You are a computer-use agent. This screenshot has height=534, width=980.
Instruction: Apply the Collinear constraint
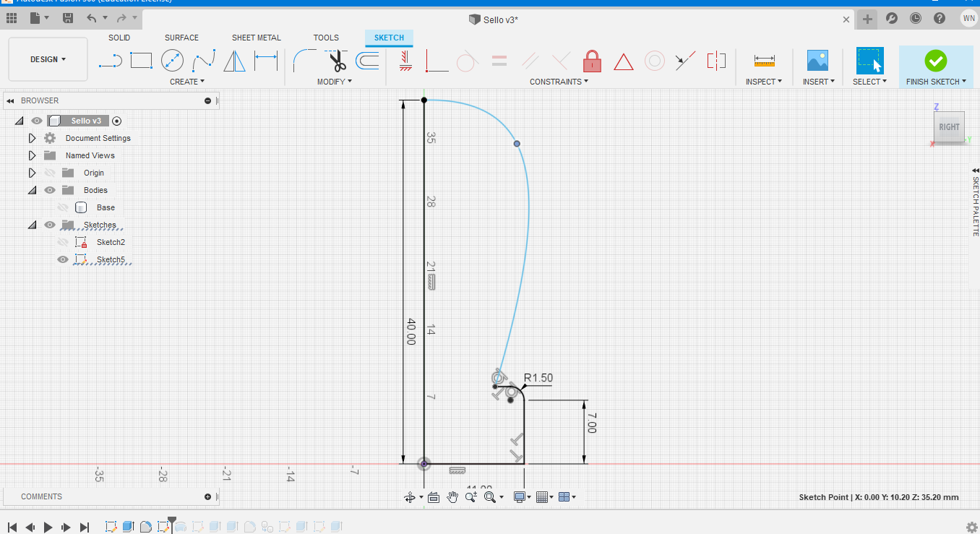click(685, 61)
